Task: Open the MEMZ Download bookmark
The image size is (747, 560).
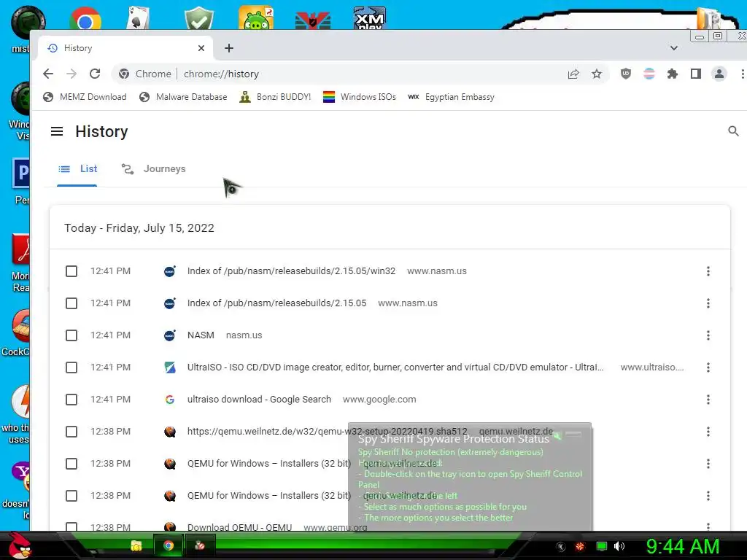Action: pyautogui.click(x=85, y=97)
